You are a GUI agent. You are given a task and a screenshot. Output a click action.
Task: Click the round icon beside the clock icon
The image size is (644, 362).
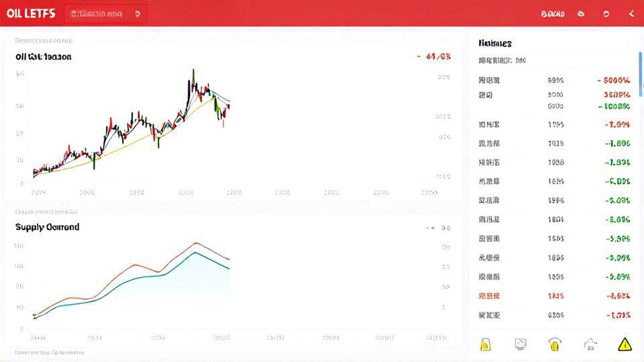[x=606, y=14]
